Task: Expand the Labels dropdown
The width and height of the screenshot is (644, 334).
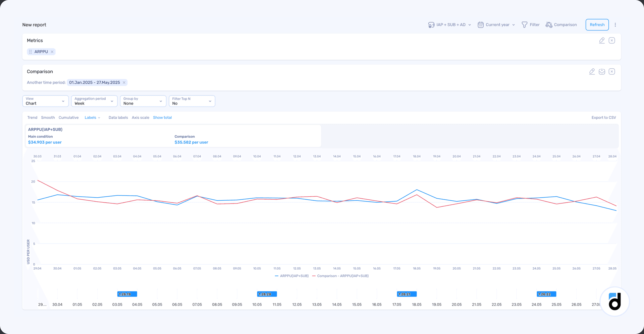Action: (x=92, y=118)
